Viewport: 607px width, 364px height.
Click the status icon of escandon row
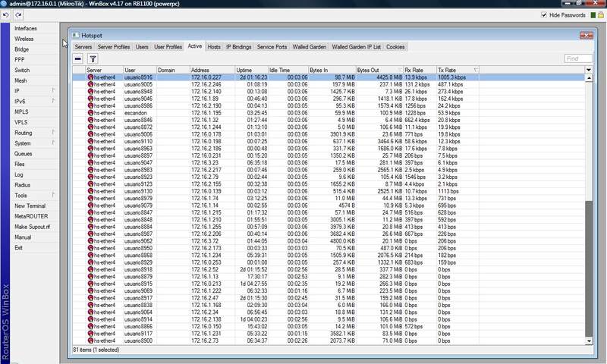tap(90, 113)
